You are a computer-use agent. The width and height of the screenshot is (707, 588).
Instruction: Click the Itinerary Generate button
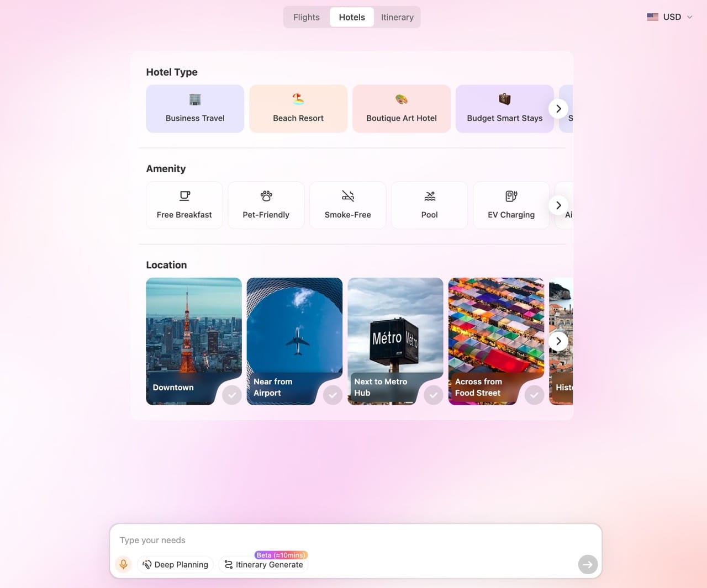pyautogui.click(x=264, y=564)
